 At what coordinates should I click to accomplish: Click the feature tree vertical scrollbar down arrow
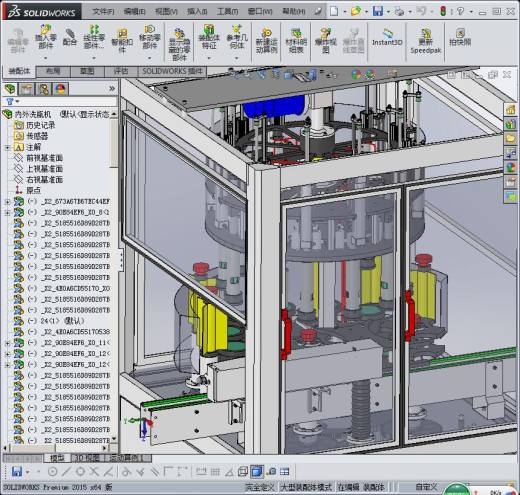tap(114, 439)
